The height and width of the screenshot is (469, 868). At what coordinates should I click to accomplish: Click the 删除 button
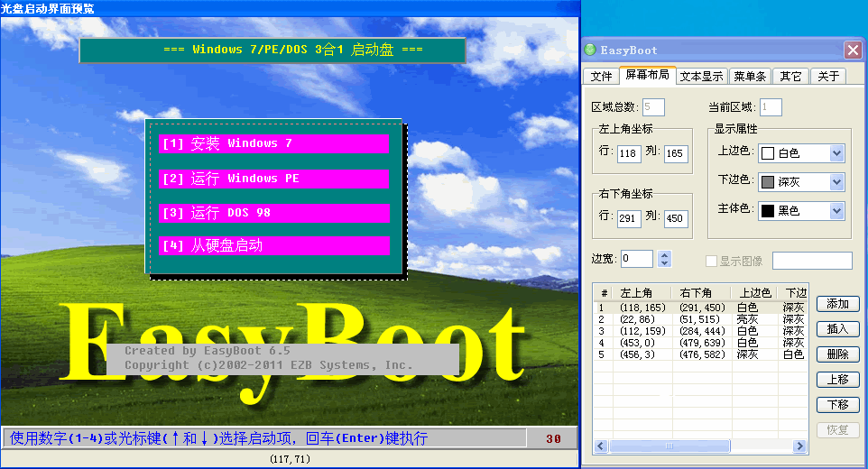pyautogui.click(x=837, y=354)
